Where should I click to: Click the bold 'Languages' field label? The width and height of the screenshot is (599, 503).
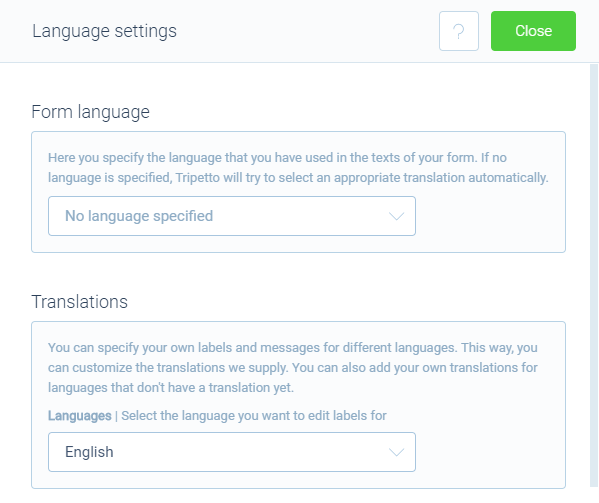click(79, 416)
